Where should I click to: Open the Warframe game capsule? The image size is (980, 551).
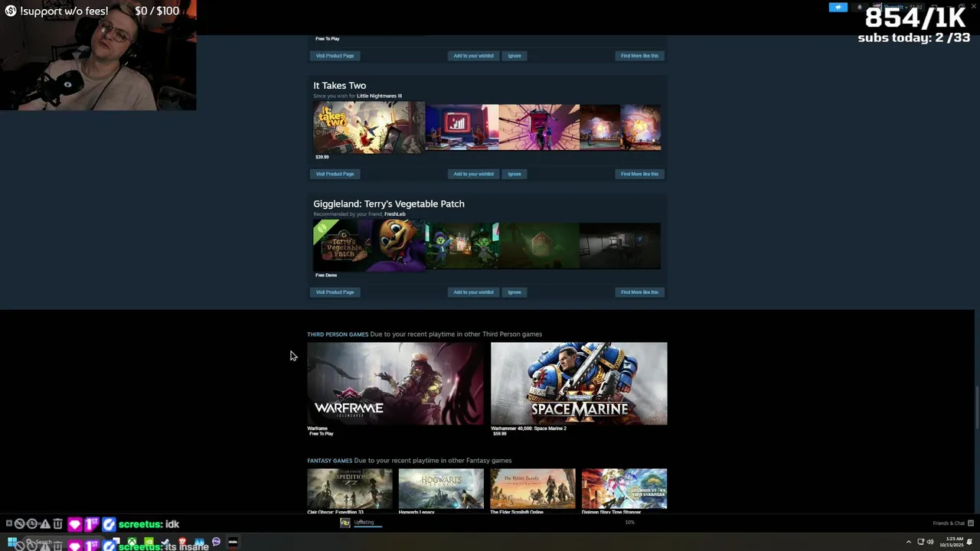point(395,383)
